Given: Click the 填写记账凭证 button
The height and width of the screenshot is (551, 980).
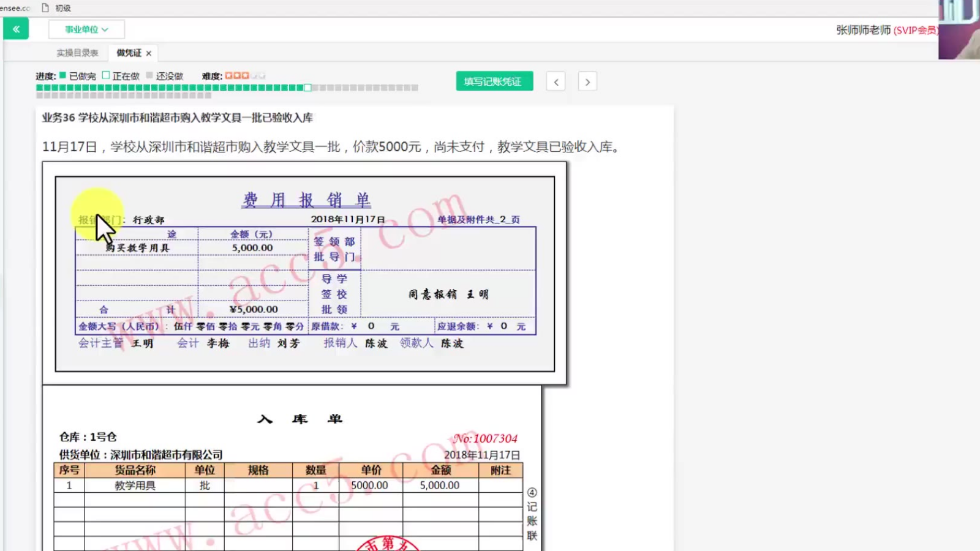Looking at the screenshot, I should tap(494, 81).
